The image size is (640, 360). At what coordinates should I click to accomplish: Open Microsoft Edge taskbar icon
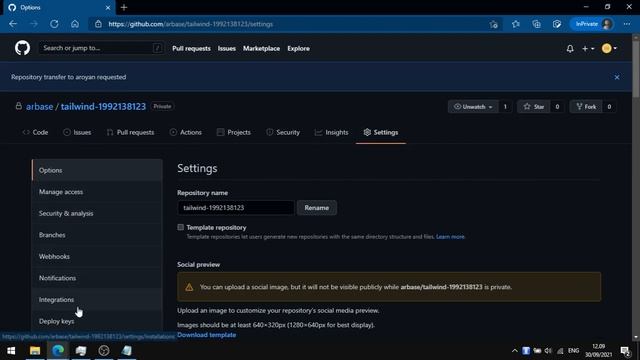58,351
